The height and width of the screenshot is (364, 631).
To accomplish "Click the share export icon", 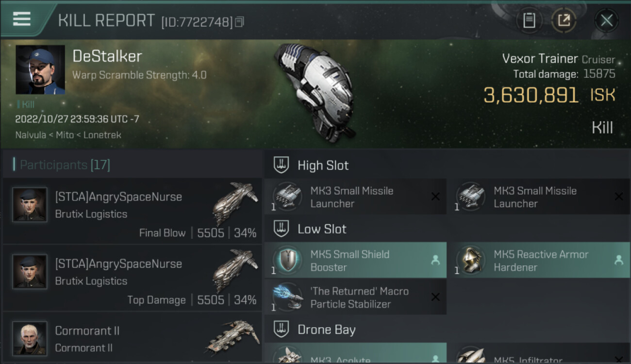I will pyautogui.click(x=564, y=20).
